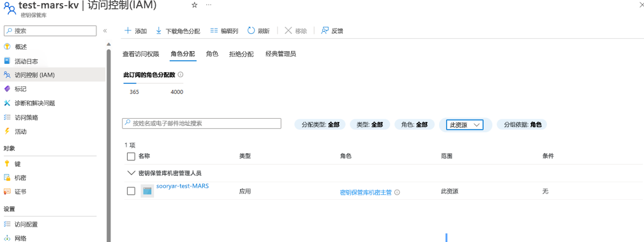Open the 经典管理员 tab
The width and height of the screenshot is (644, 242).
pyautogui.click(x=281, y=54)
